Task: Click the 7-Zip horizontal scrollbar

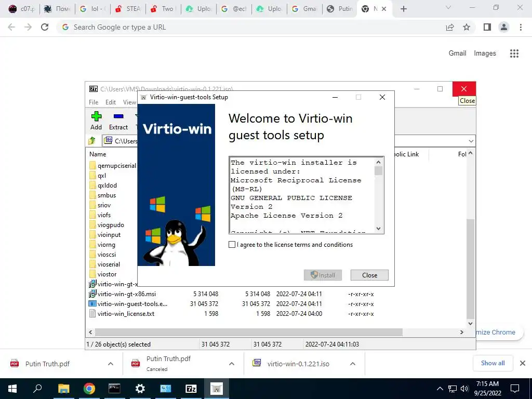Action: 248,332
